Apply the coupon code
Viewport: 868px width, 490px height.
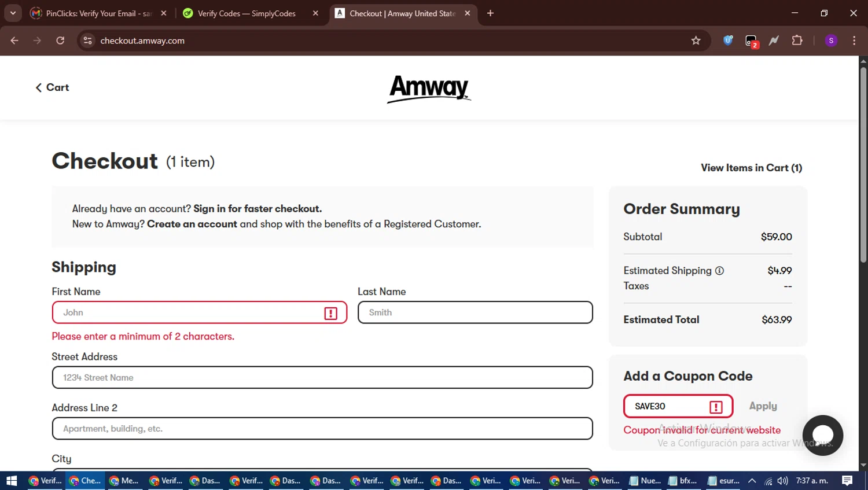pyautogui.click(x=763, y=406)
